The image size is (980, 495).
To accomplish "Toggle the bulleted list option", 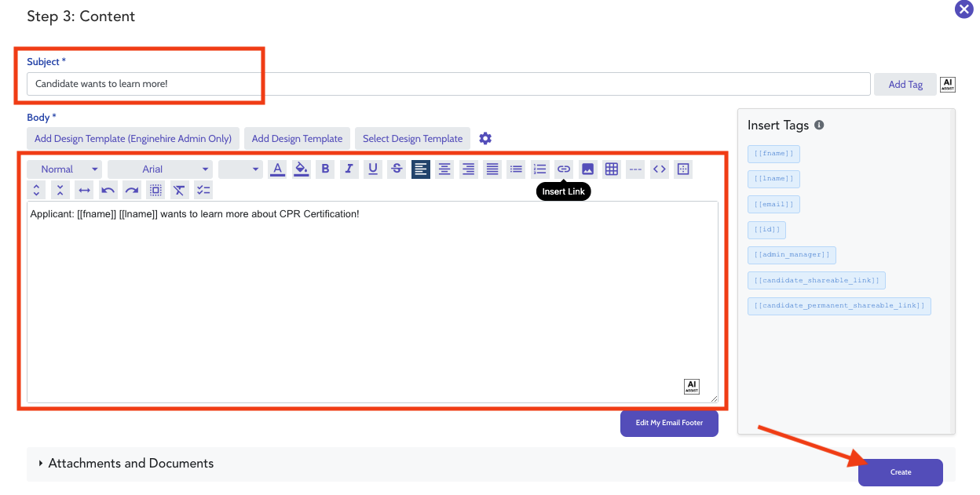I will tap(515, 169).
